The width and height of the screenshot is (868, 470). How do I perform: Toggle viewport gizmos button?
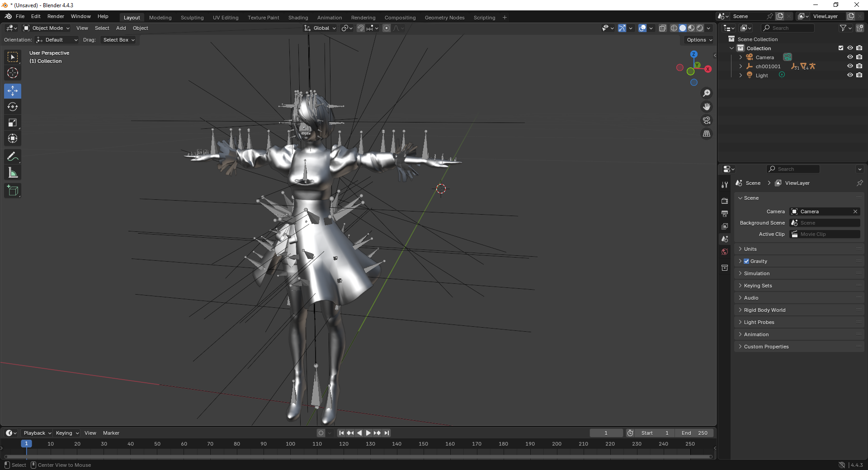click(622, 28)
